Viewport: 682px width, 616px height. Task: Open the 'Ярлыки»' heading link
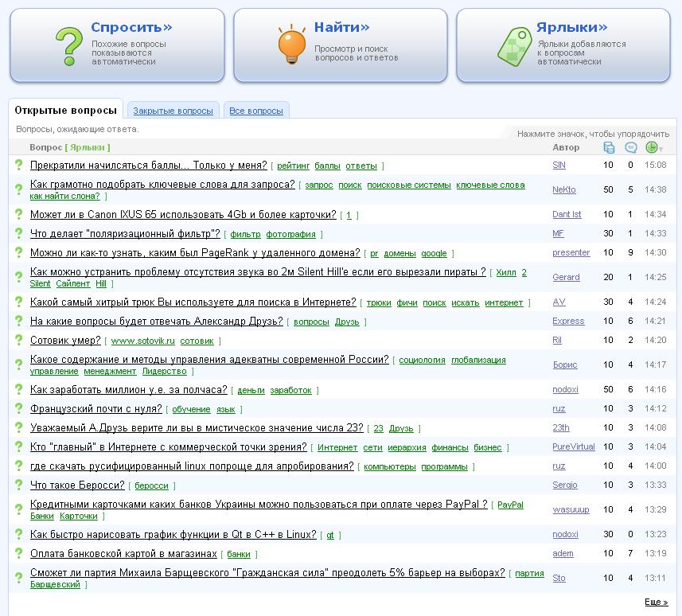[567, 28]
